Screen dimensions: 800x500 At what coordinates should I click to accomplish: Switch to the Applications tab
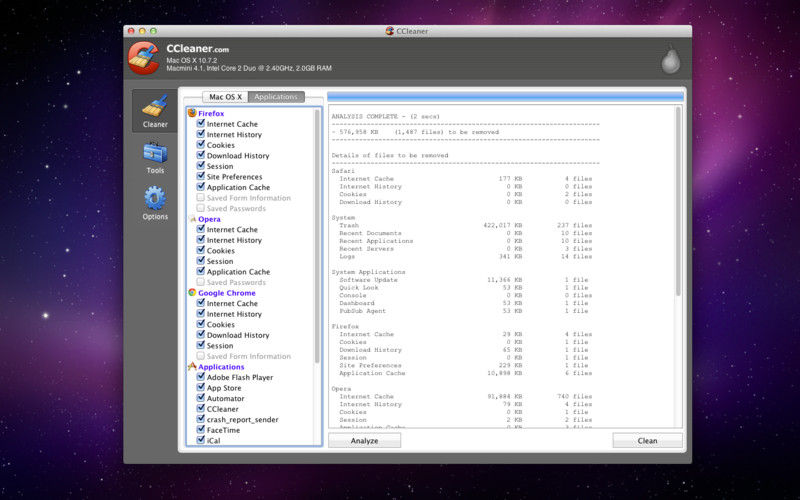coord(275,97)
